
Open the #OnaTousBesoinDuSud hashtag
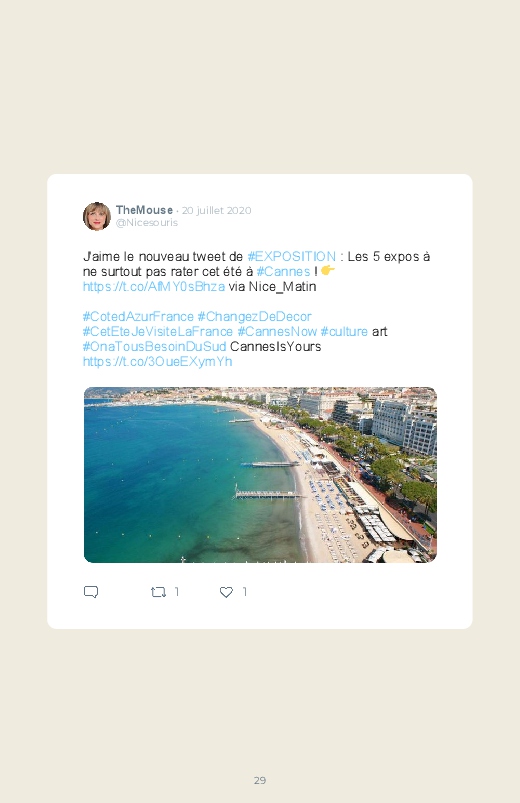pos(154,347)
